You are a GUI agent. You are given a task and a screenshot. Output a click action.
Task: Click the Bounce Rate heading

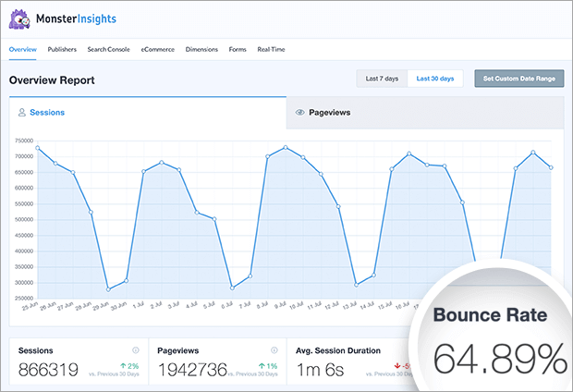[491, 315]
